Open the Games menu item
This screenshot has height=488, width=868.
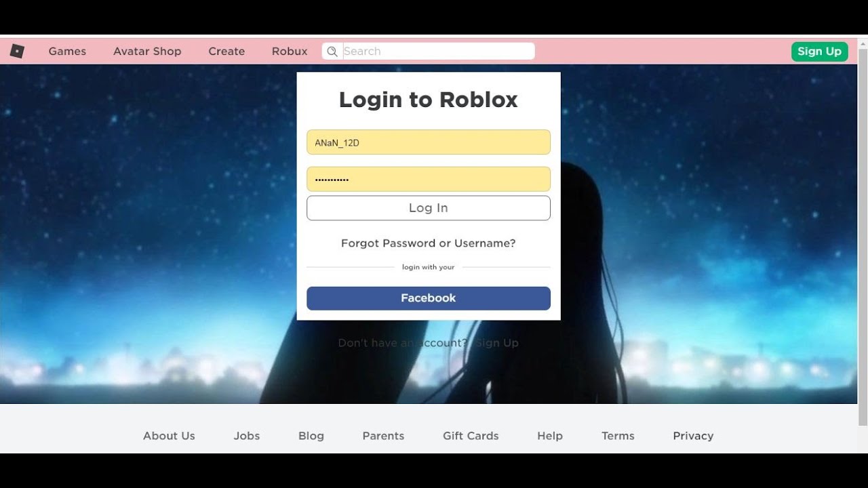[x=67, y=52]
